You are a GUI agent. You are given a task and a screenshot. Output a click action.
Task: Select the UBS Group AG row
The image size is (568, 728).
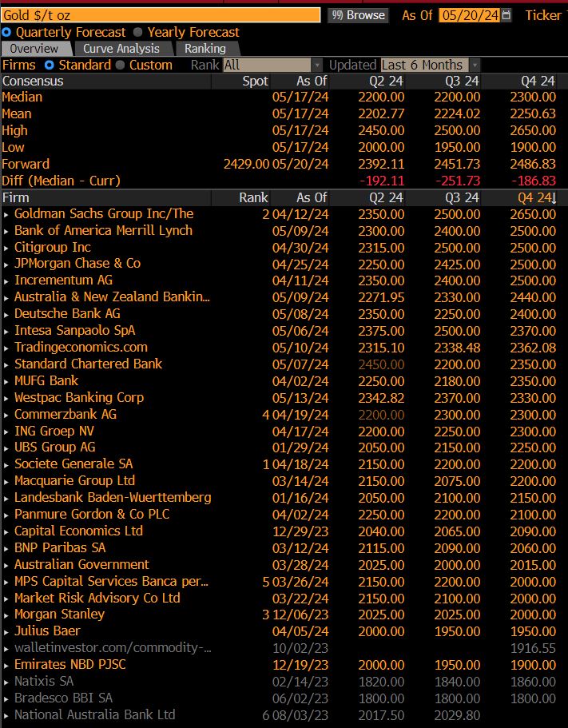point(284,448)
